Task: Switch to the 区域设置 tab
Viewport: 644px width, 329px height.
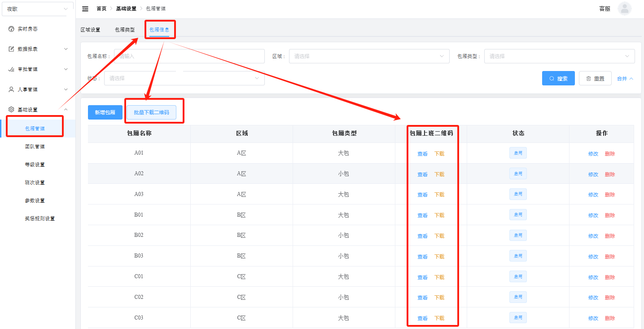Action: point(90,30)
